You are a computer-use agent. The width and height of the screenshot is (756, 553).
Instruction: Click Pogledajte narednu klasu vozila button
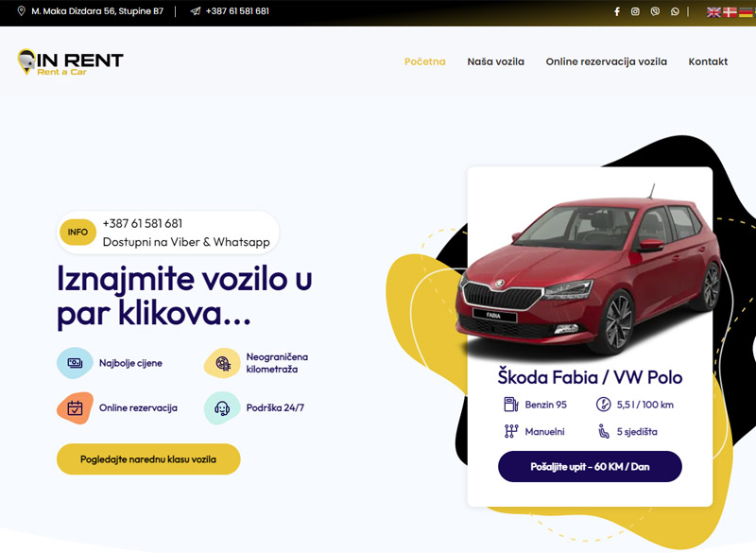click(x=148, y=459)
